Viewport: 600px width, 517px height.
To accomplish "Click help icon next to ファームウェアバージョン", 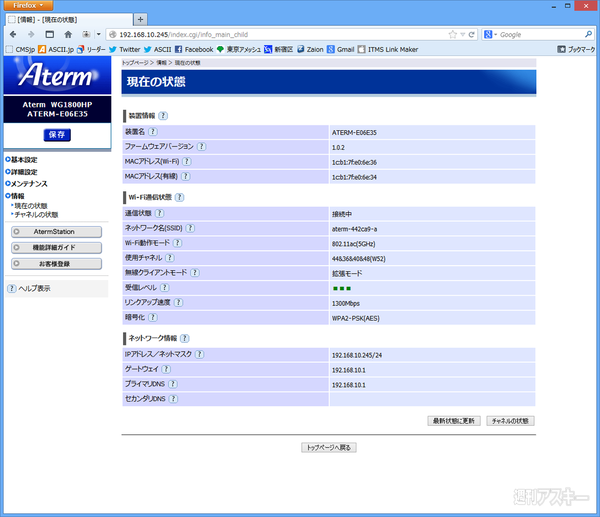I will pos(202,147).
